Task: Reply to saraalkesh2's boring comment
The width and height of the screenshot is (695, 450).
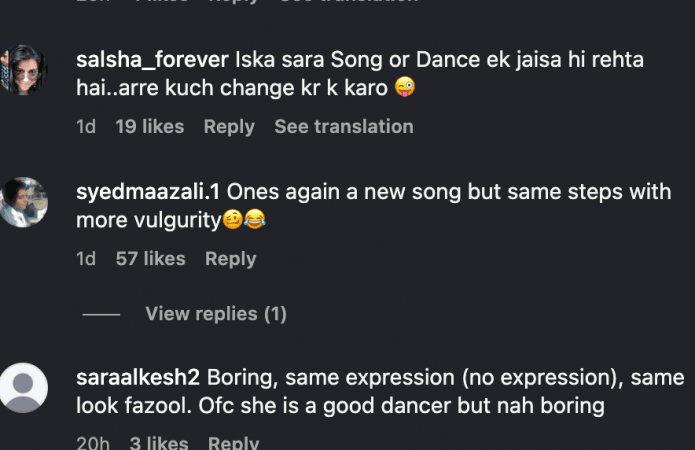Action: pyautogui.click(x=233, y=443)
